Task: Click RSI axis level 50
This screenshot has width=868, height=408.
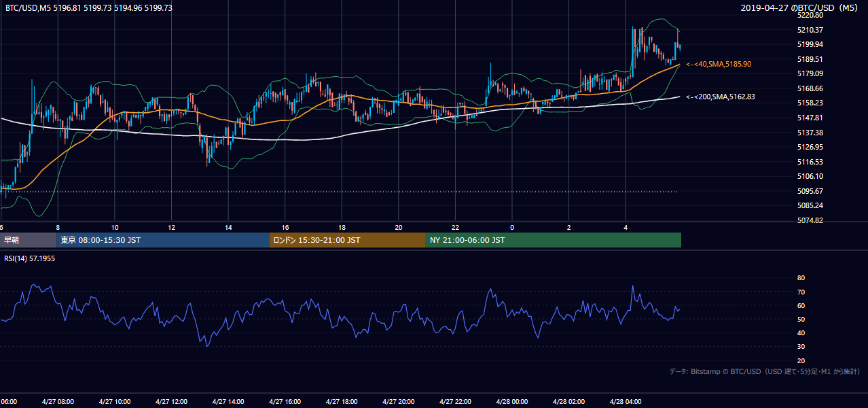Action: point(801,319)
